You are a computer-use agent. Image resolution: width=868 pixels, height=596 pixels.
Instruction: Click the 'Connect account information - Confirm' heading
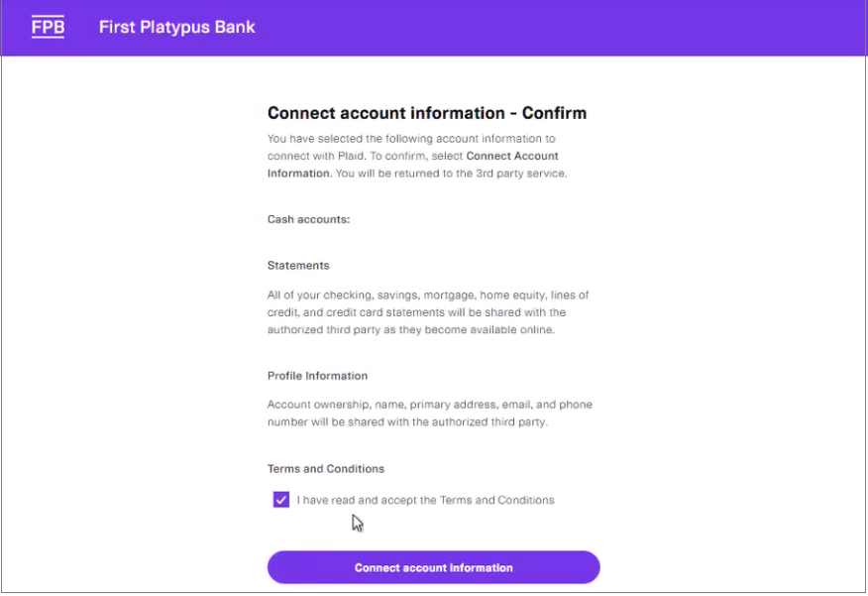pos(426,113)
